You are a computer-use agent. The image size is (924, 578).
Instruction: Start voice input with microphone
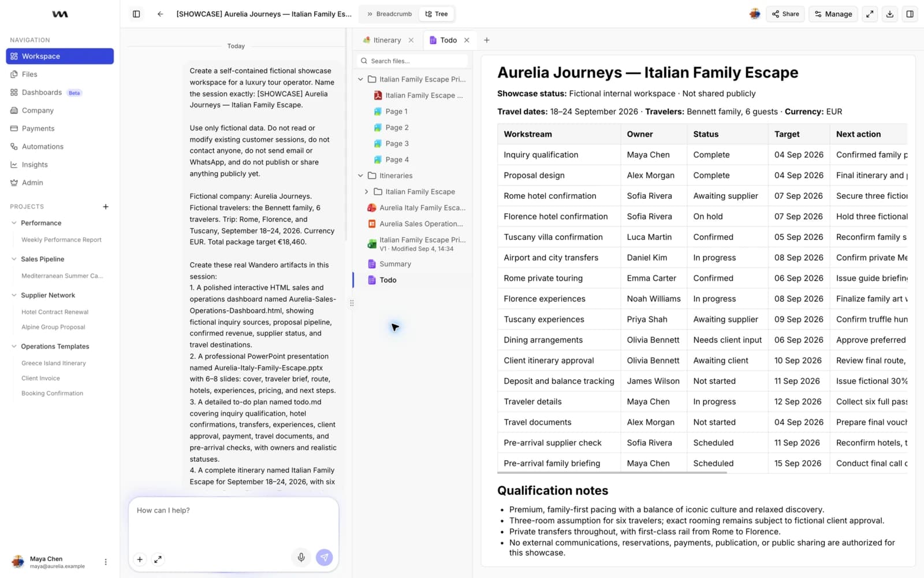pyautogui.click(x=301, y=557)
